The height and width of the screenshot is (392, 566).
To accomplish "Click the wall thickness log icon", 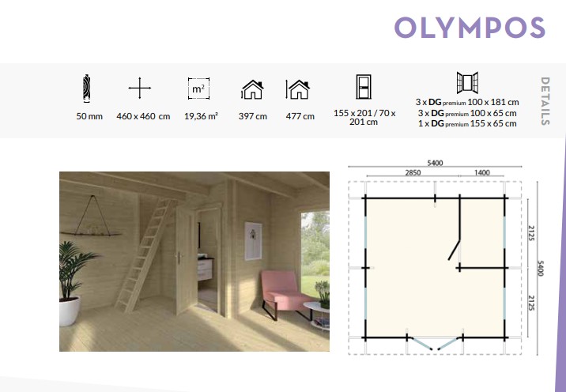I will click(x=86, y=88).
